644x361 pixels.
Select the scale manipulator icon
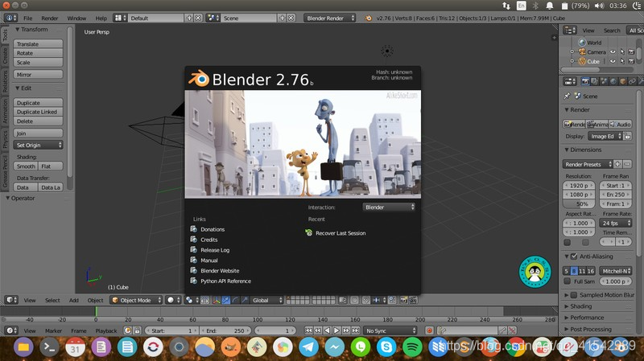(x=245, y=300)
